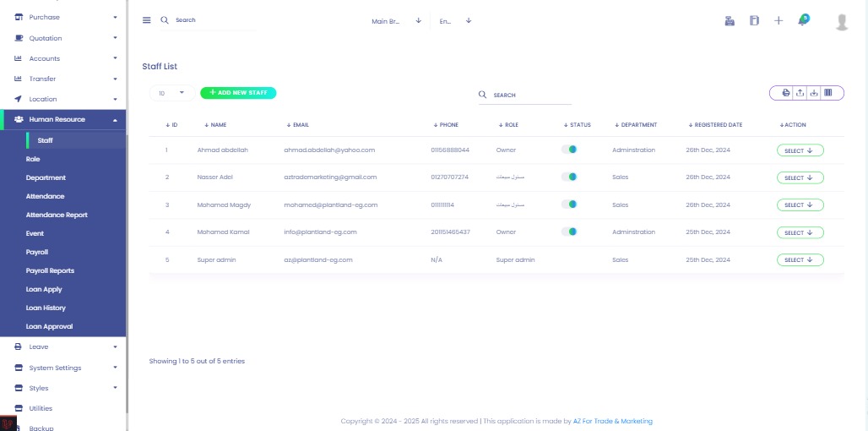Click the export upload icon above table
Screen dimensions: 868x431
(x=800, y=93)
